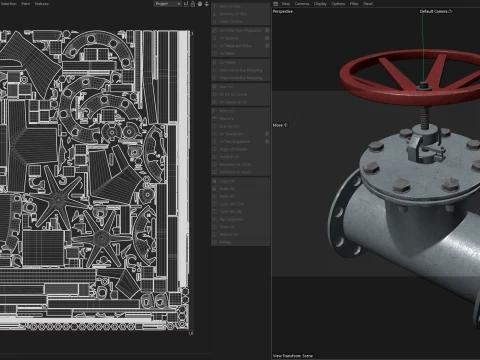Screen dimensions: 480x360
Task: Open the Textures menu in UV view
Action: [42, 4]
